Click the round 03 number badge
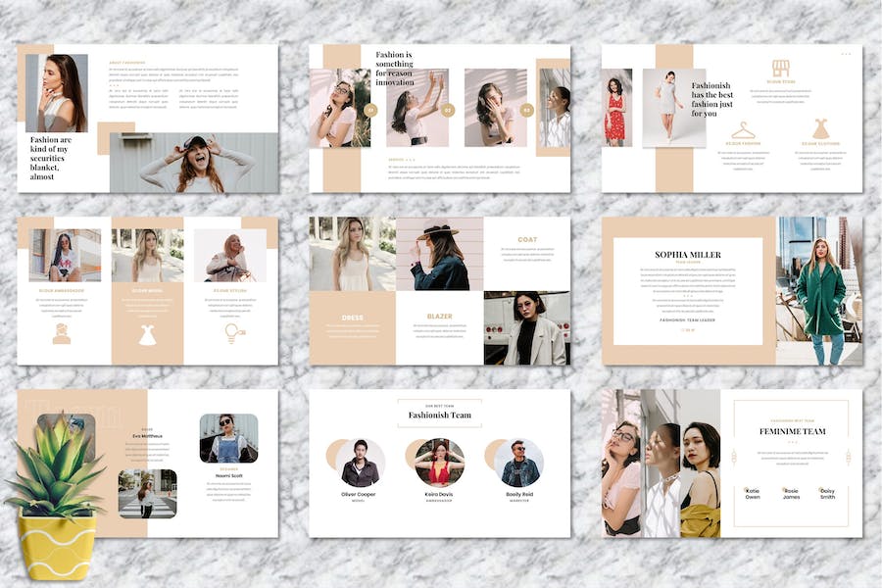882x588 pixels. click(x=527, y=111)
